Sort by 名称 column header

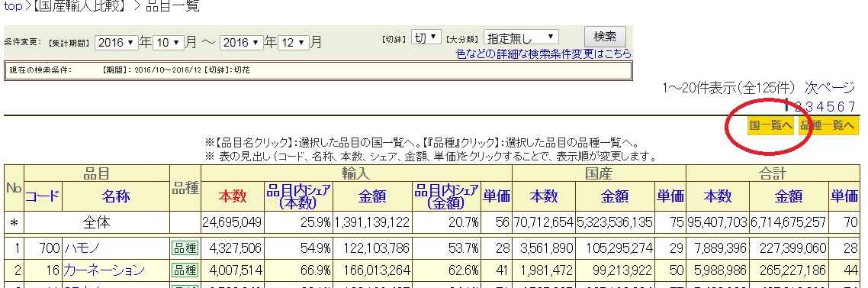click(x=116, y=196)
